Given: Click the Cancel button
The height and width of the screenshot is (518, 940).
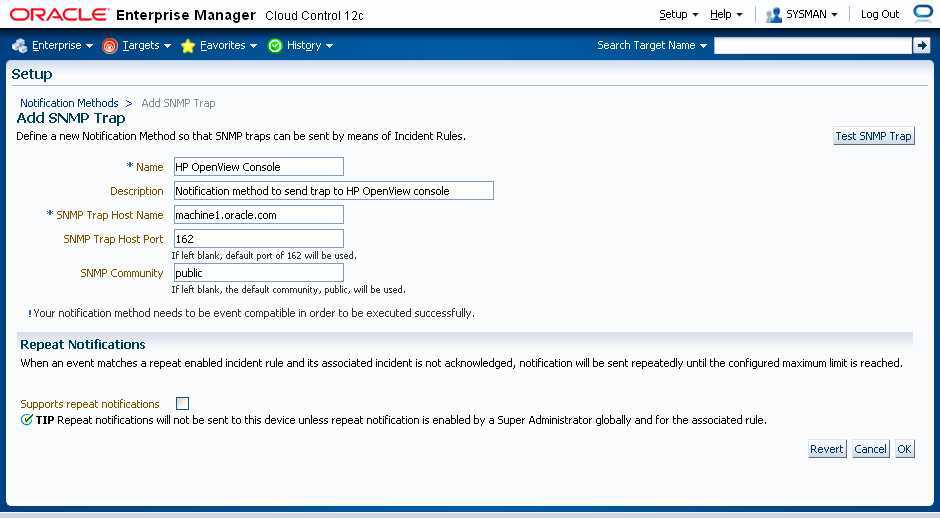Looking at the screenshot, I should 870,449.
